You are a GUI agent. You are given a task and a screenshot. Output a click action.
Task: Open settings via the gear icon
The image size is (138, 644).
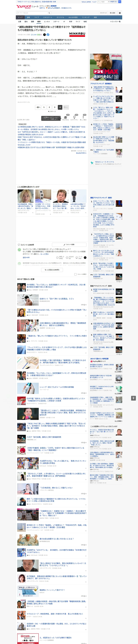[120, 13]
